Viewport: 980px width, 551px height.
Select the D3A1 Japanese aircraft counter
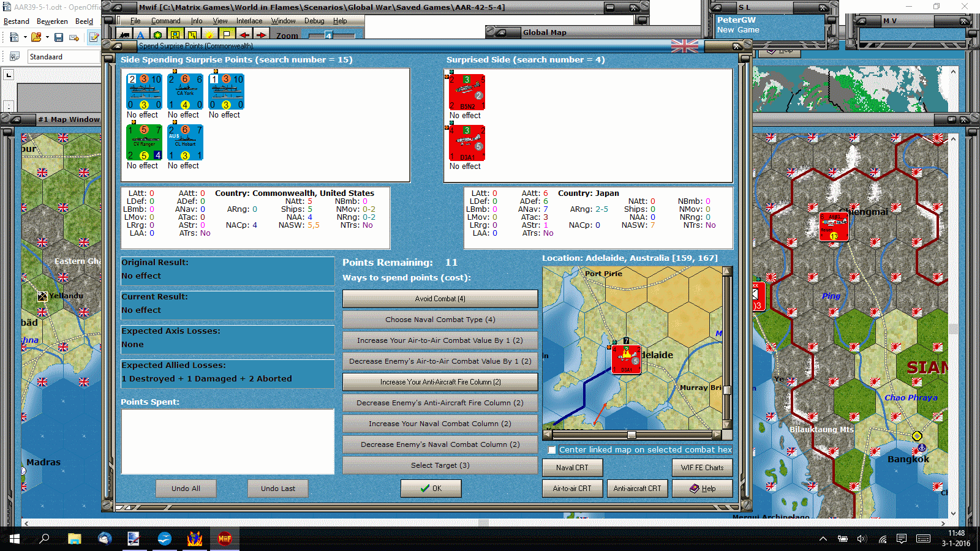pyautogui.click(x=467, y=143)
